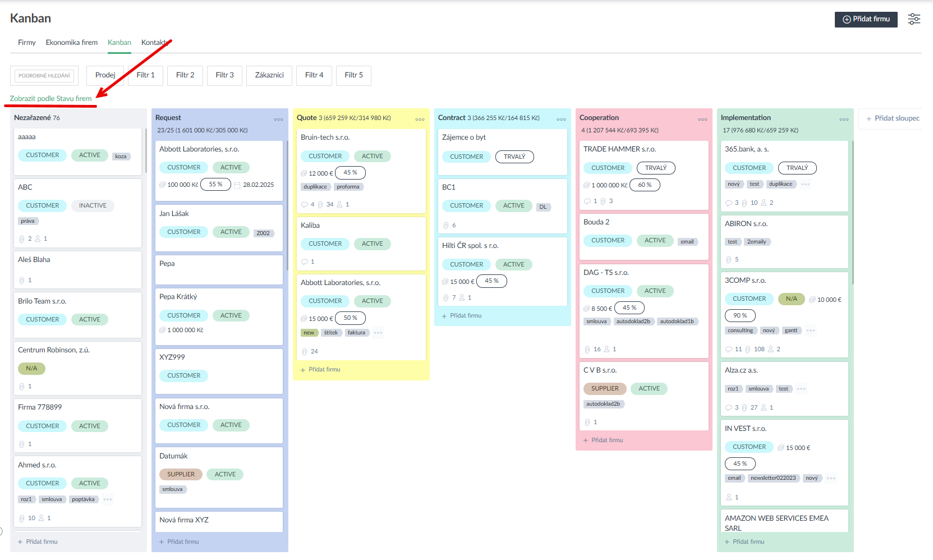
Task: Expand hidden tags on the Alza.cz card
Action: pyautogui.click(x=801, y=389)
